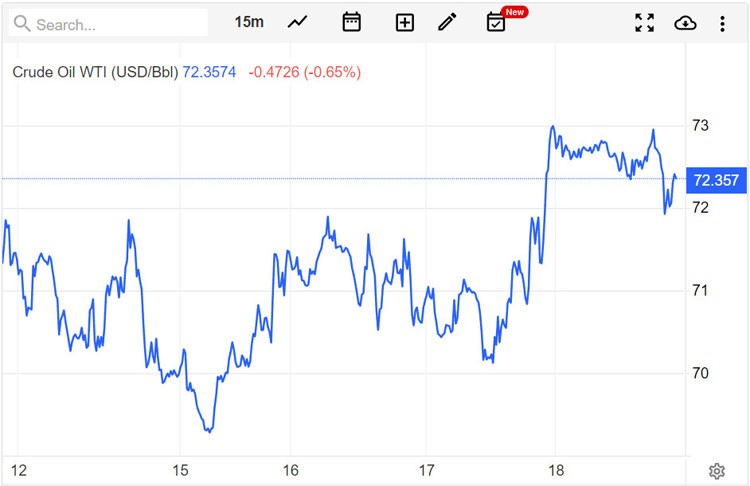Open the line chart type picker
This screenshot has height=486, width=750.
point(298,22)
